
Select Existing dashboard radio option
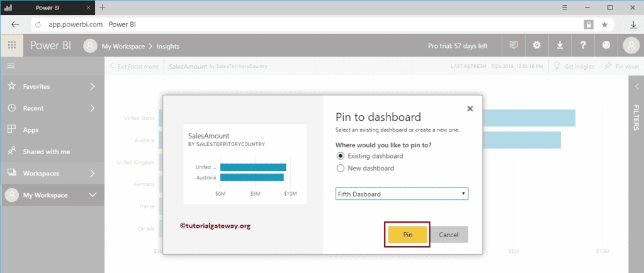[x=340, y=156]
